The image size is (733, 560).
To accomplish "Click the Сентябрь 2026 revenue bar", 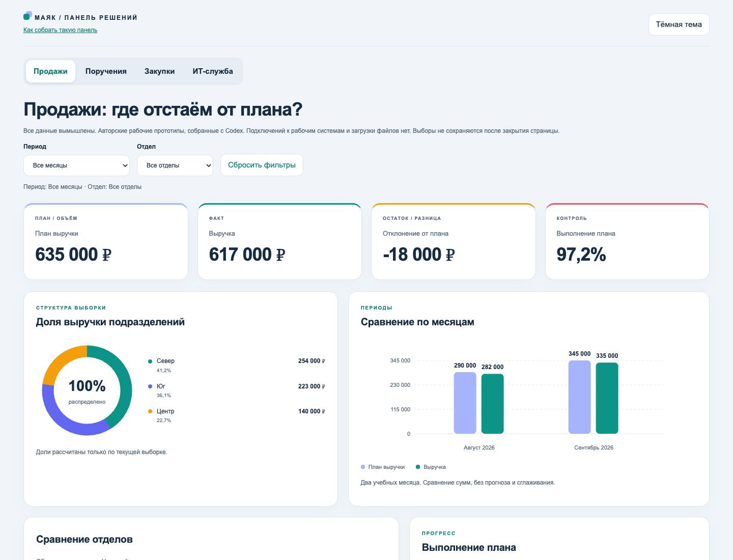I will tap(607, 398).
